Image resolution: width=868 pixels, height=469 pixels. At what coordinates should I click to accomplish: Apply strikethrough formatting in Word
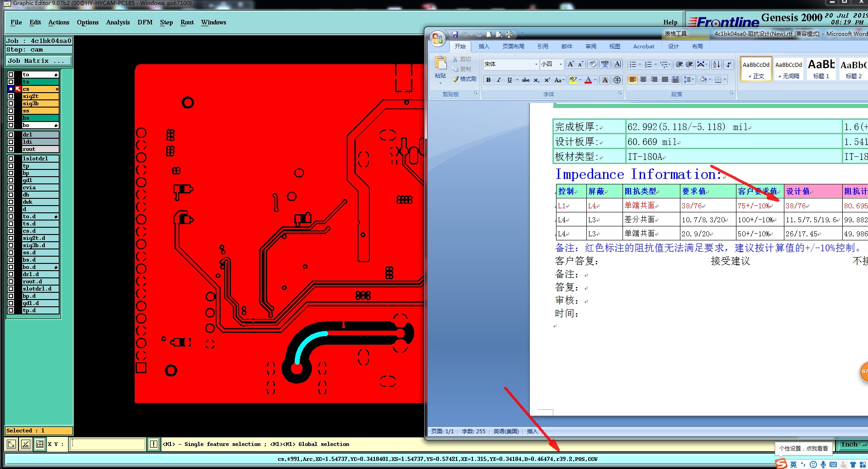click(525, 80)
